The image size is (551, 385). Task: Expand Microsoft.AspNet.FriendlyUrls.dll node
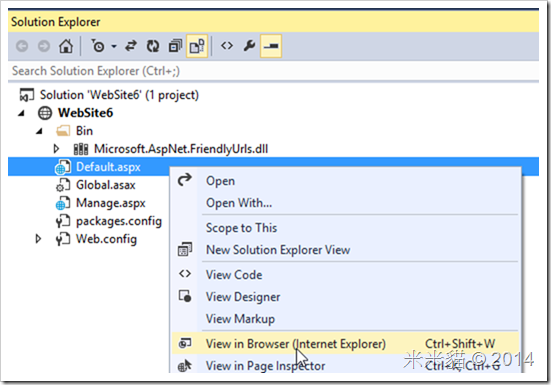point(56,149)
